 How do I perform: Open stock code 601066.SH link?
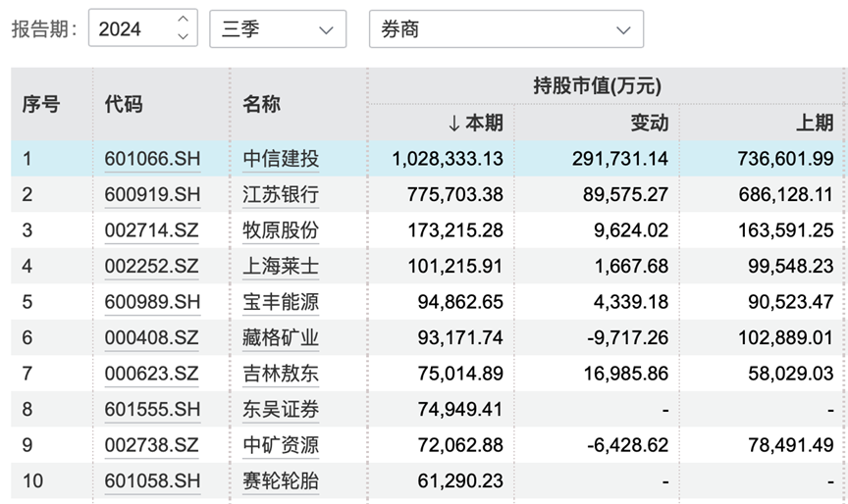coord(152,159)
